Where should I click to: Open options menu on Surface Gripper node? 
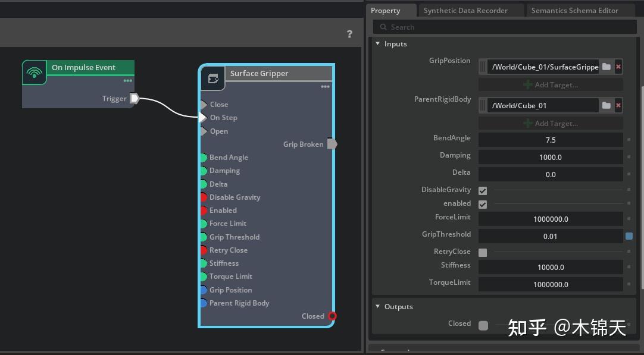pyautogui.click(x=326, y=86)
